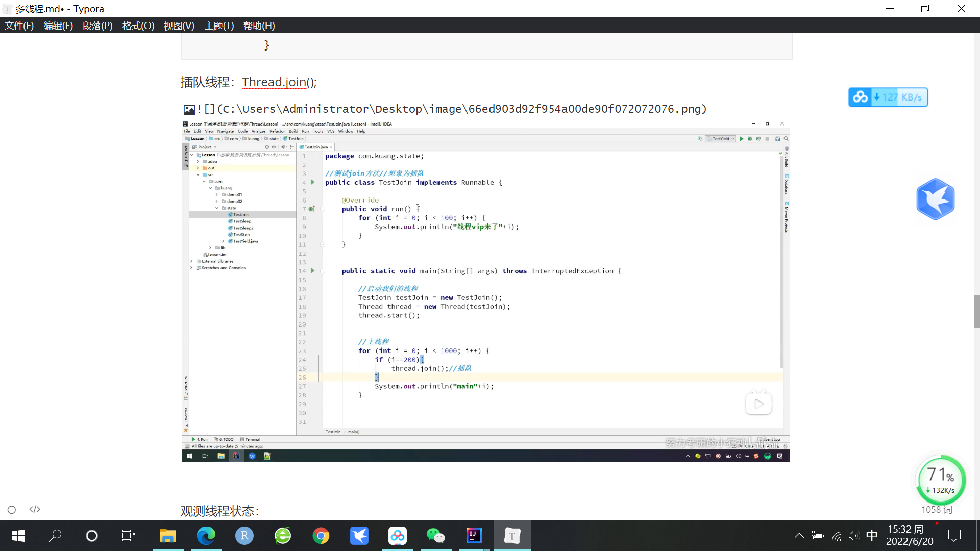Open the 段落(P) paragraph menu
980x551 pixels.
(97, 26)
